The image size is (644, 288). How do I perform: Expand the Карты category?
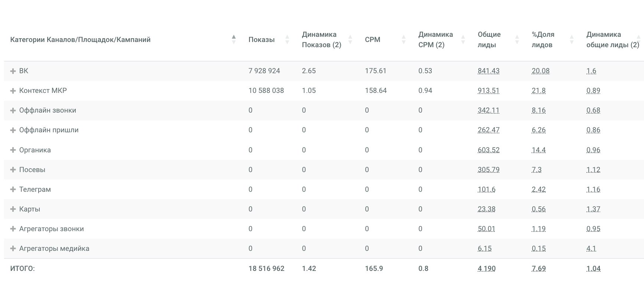[x=13, y=209]
